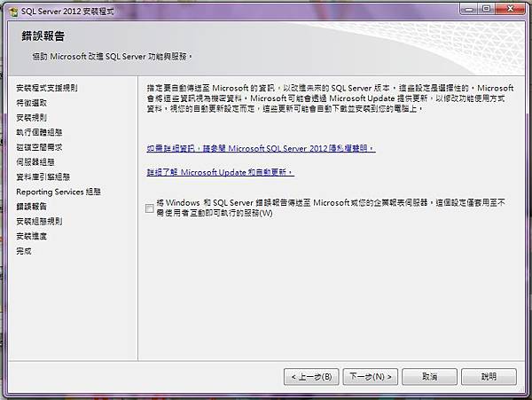Image resolution: width=532 pixels, height=400 pixels.
Task: Go back with the 上一步(B) button
Action: pos(311,377)
